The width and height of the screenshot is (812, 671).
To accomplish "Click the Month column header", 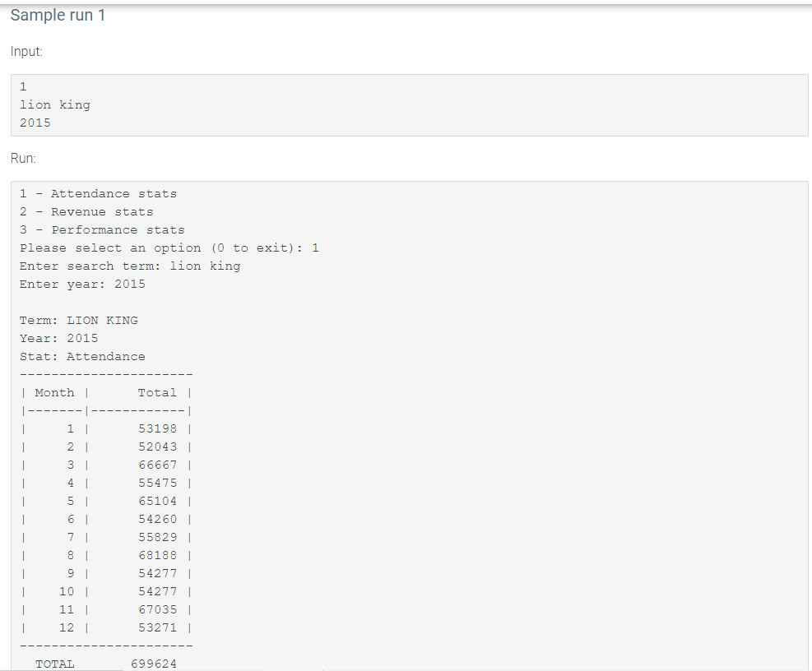I will [53, 392].
